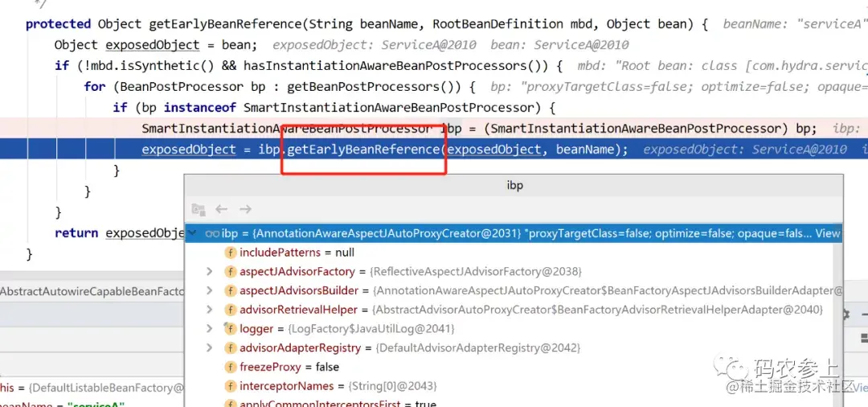Image resolution: width=868 pixels, height=407 pixels.
Task: Click the cast (SmartInstantiationAwareBeanPostProcessor) bp
Action: (x=645, y=129)
